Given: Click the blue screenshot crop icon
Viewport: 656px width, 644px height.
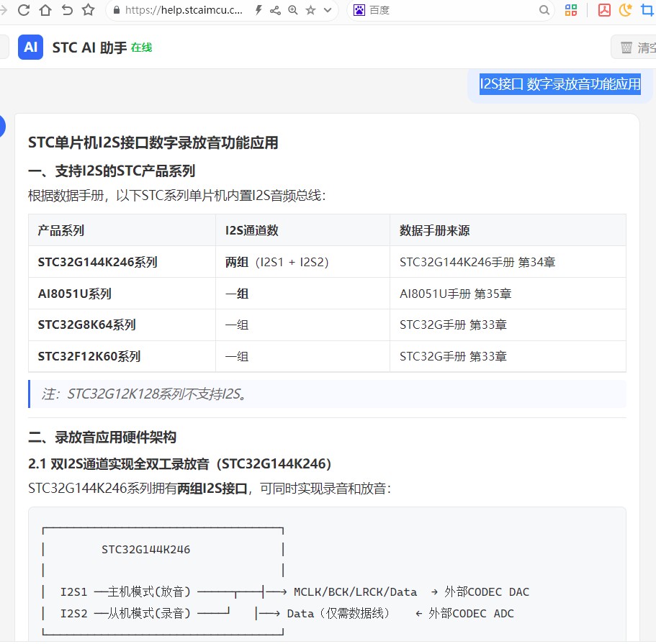Looking at the screenshot, I should click(647, 9).
